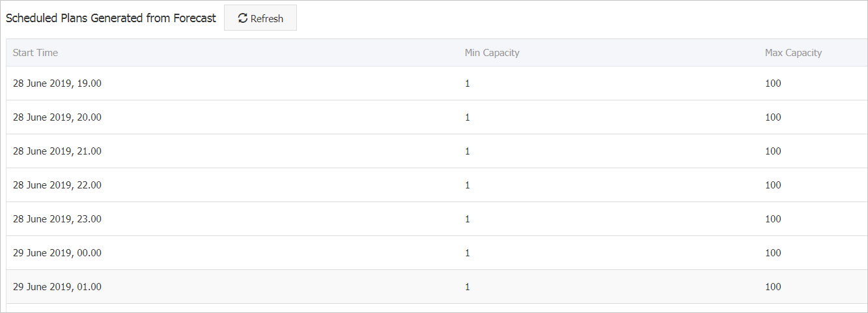868x313 pixels.
Task: Open min capacity for 28 June 23.00
Action: (x=467, y=219)
